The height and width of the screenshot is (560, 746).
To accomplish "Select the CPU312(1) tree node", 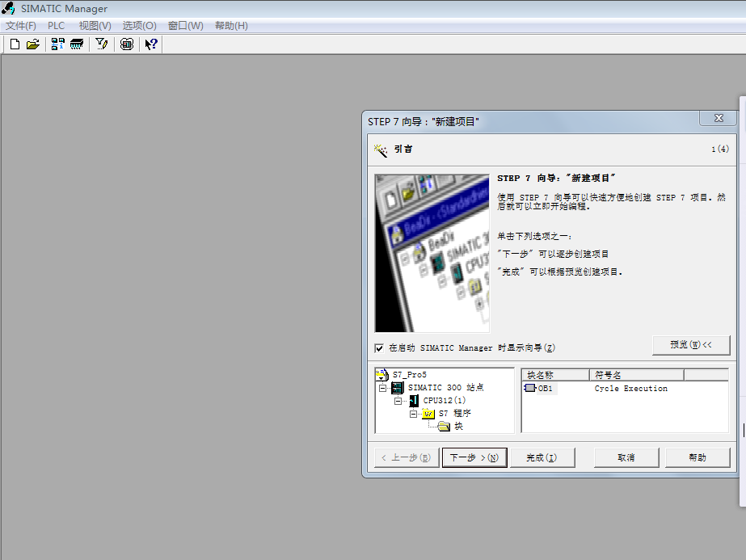I will (x=445, y=400).
